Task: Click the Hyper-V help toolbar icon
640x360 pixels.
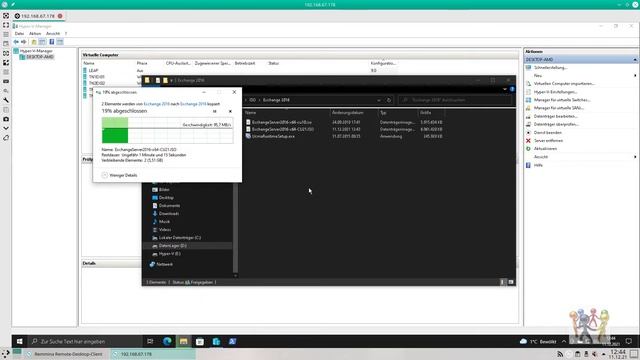Action: (x=51, y=42)
